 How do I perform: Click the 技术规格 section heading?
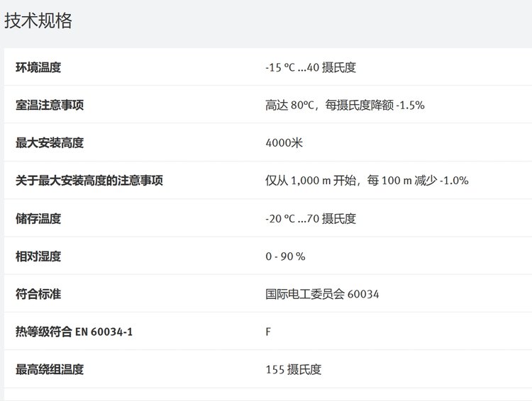[38, 21]
